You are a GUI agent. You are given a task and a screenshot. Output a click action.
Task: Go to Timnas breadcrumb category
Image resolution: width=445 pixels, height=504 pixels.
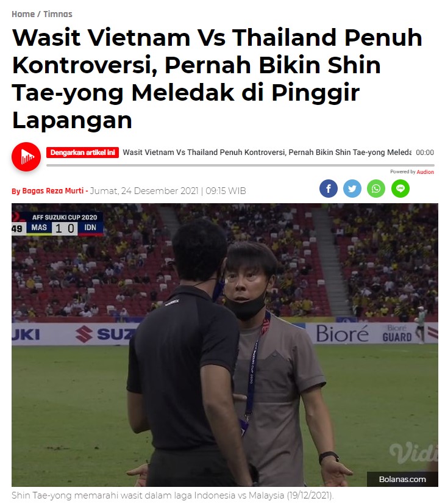(x=58, y=14)
